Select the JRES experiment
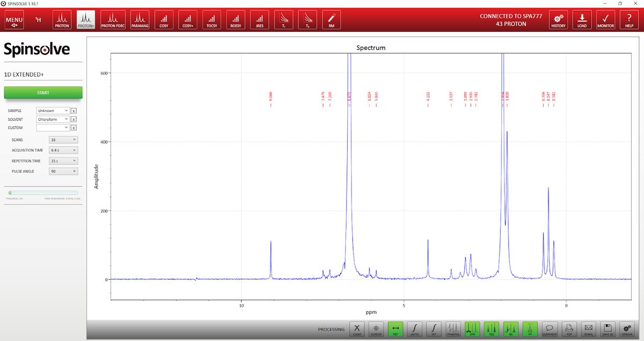 pyautogui.click(x=260, y=20)
